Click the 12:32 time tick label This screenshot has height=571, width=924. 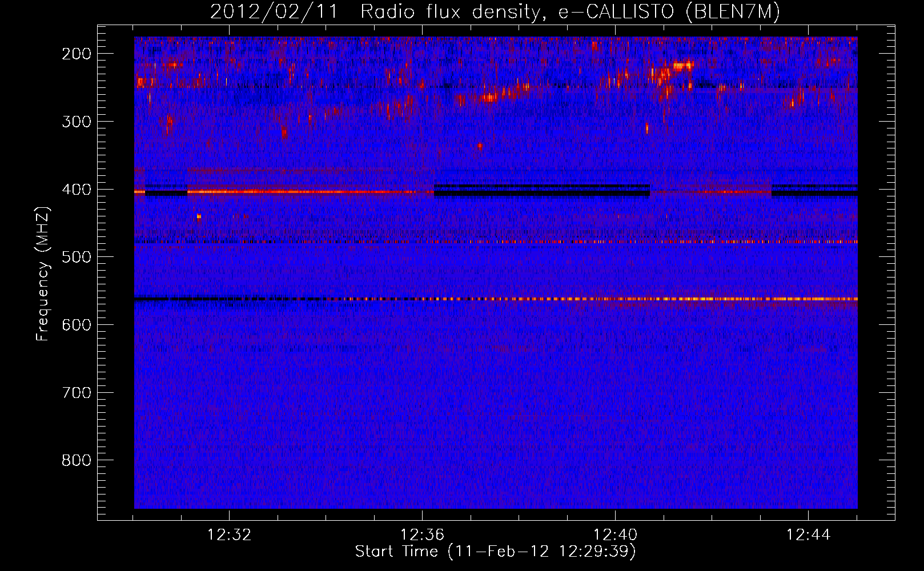(229, 535)
